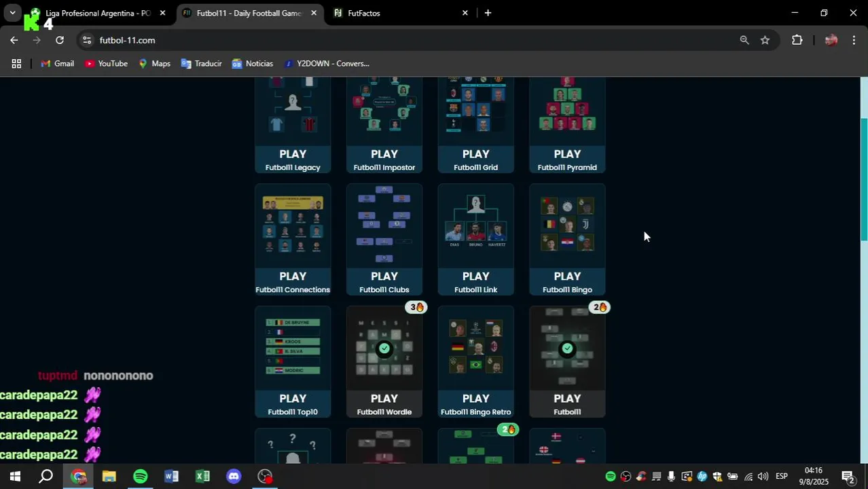Image resolution: width=868 pixels, height=489 pixels.
Task: Open Wi-Fi network settings in the tray
Action: pos(748,476)
